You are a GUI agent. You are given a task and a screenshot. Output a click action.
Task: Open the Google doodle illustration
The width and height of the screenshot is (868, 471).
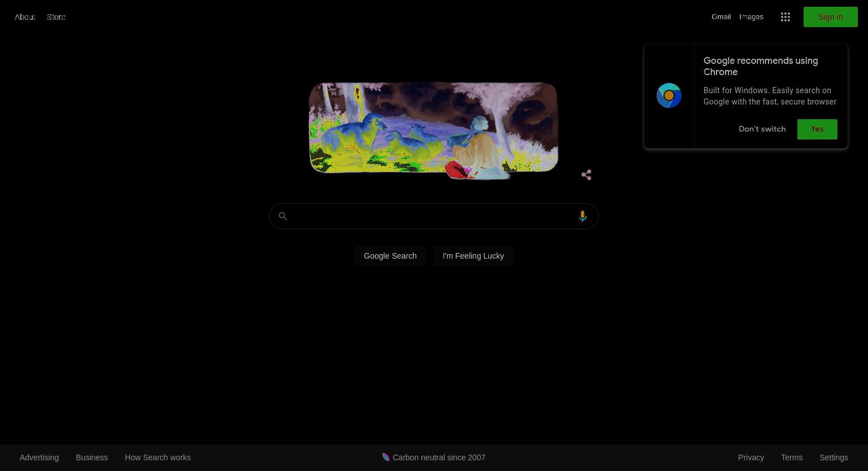433,130
